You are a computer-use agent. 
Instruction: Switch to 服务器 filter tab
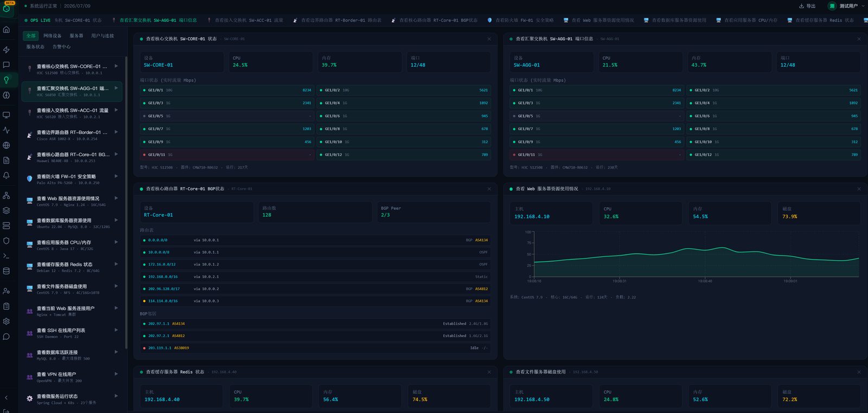click(76, 36)
